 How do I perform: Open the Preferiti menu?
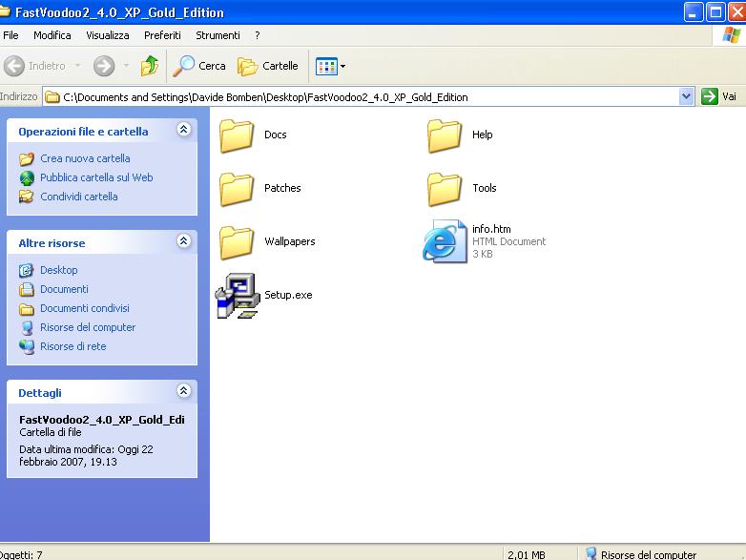(x=163, y=35)
